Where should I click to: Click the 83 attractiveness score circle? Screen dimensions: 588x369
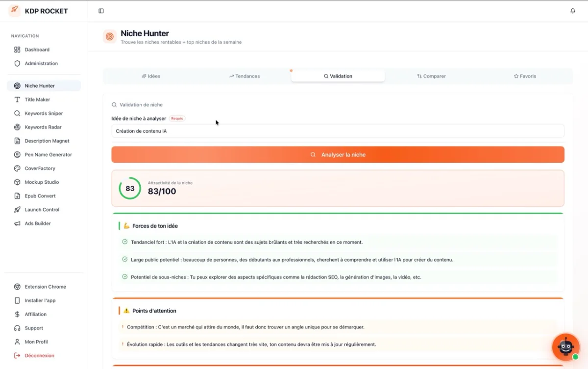click(x=130, y=188)
